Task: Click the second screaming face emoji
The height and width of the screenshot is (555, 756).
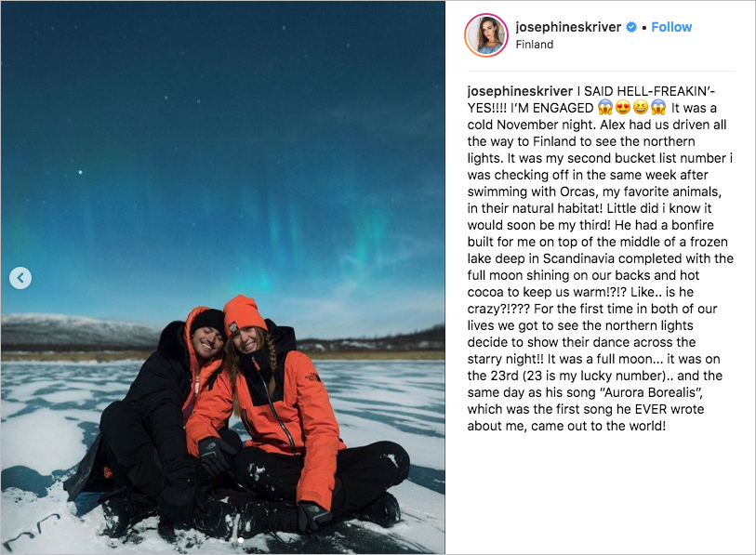Action: [658, 107]
